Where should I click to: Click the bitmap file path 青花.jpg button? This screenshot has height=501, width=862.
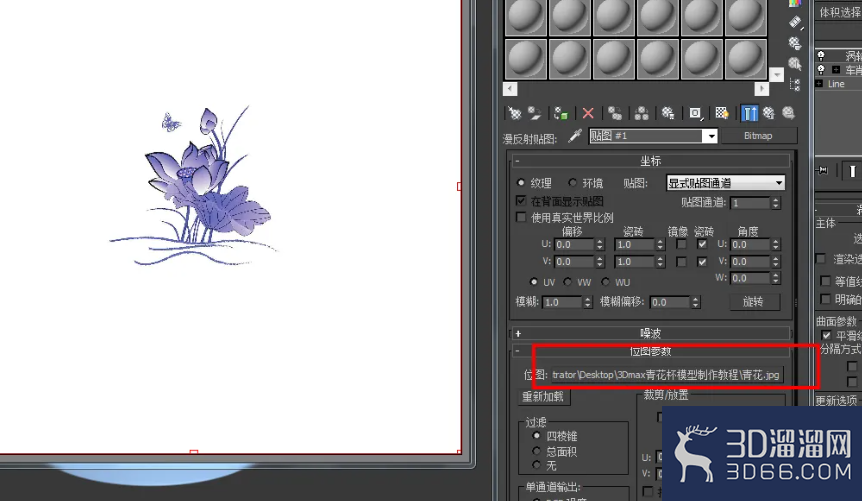pos(666,375)
